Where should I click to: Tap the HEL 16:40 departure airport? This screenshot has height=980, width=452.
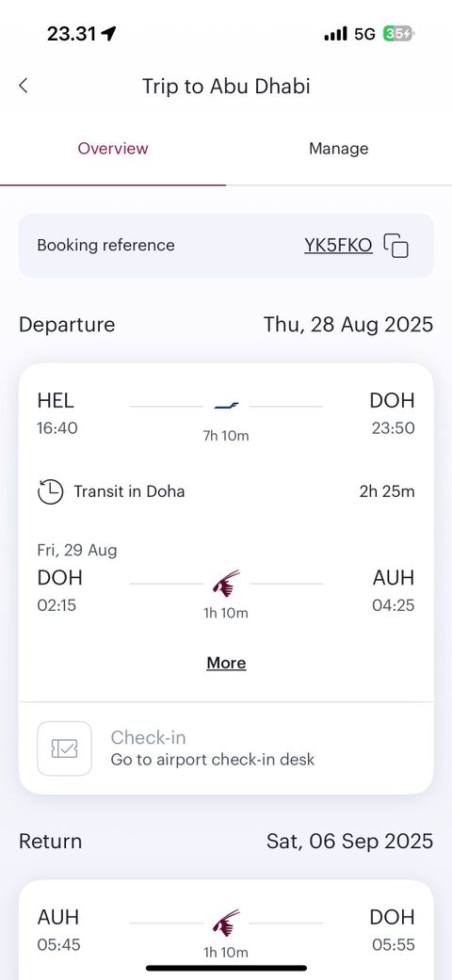[x=57, y=413]
